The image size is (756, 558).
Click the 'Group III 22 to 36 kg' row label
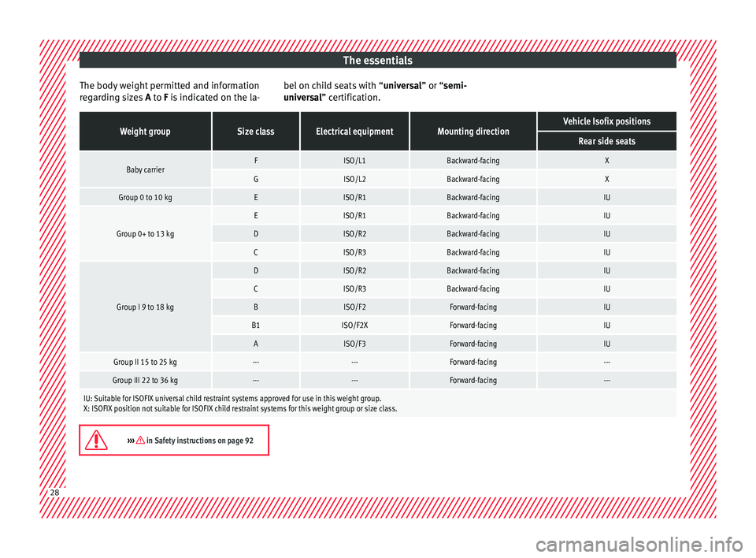(145, 380)
